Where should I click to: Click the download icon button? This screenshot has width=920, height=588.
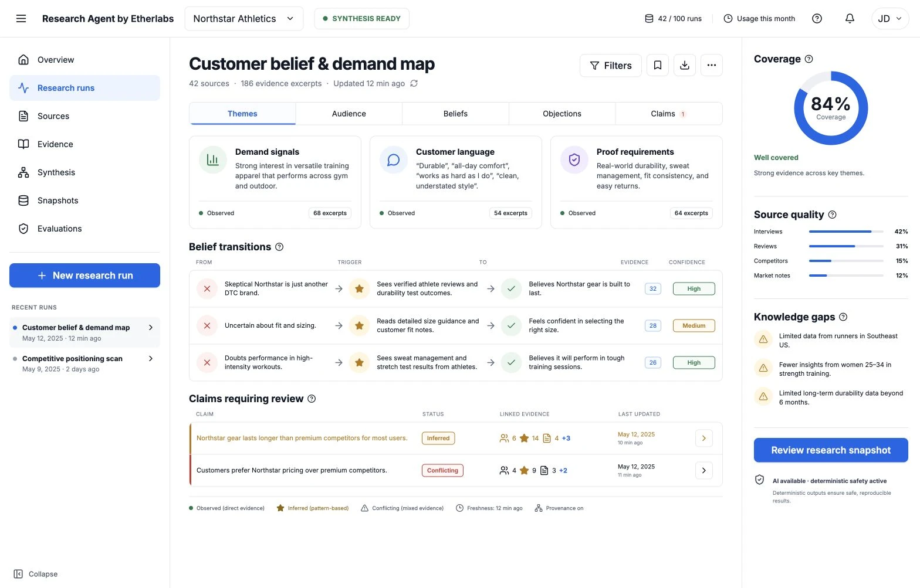pos(685,66)
